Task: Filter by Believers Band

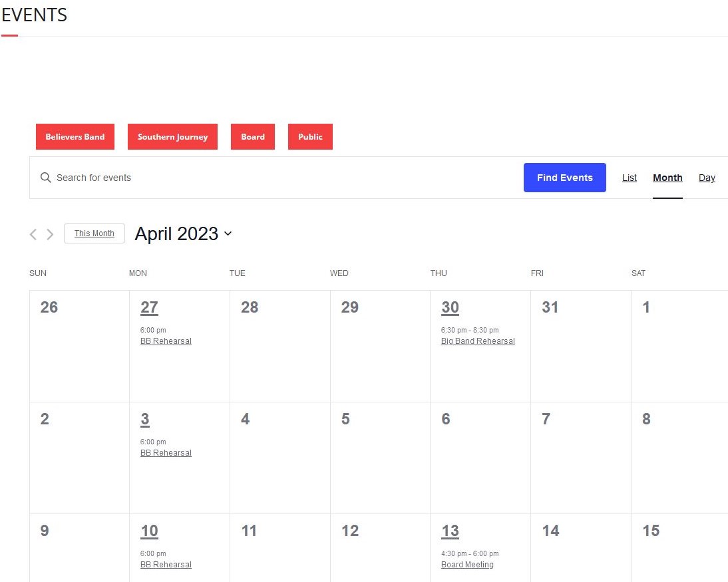Action: [75, 136]
